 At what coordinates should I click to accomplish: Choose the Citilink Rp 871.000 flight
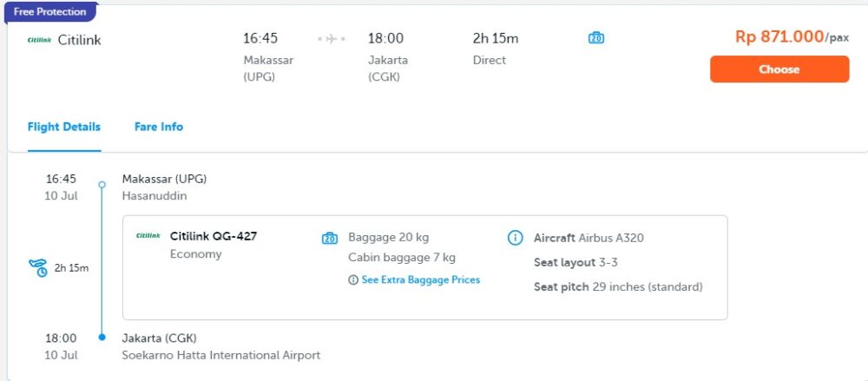[779, 69]
